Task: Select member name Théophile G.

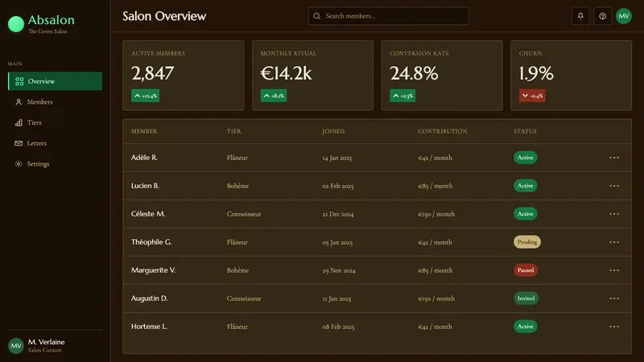Action: tap(151, 242)
